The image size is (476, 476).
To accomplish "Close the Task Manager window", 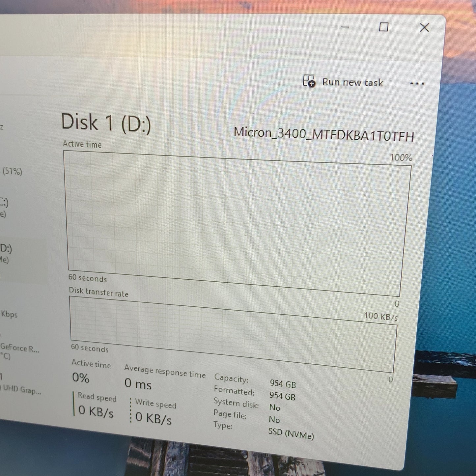I will (x=424, y=27).
